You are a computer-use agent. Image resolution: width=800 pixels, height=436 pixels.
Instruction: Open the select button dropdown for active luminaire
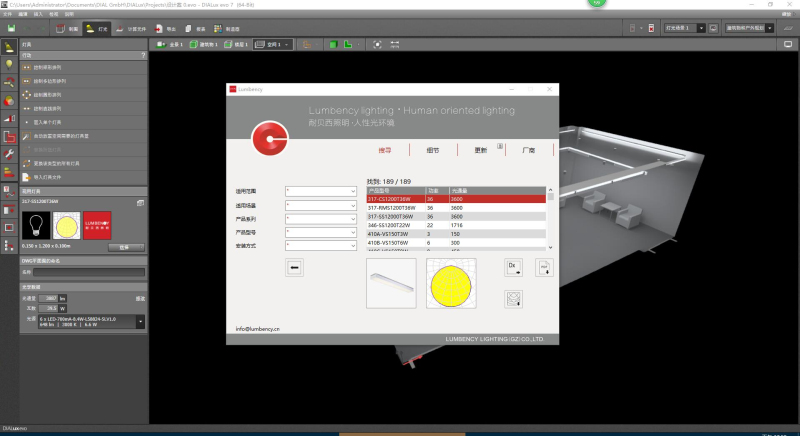coord(126,247)
